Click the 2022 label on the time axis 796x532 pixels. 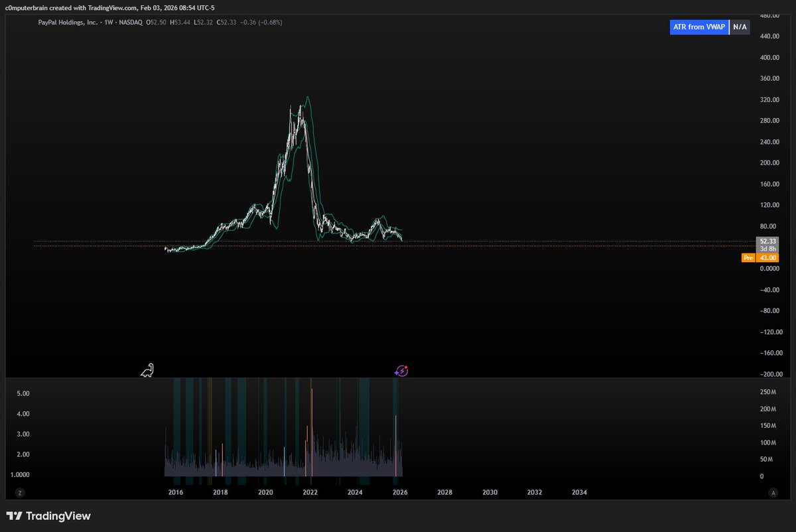[x=310, y=492]
